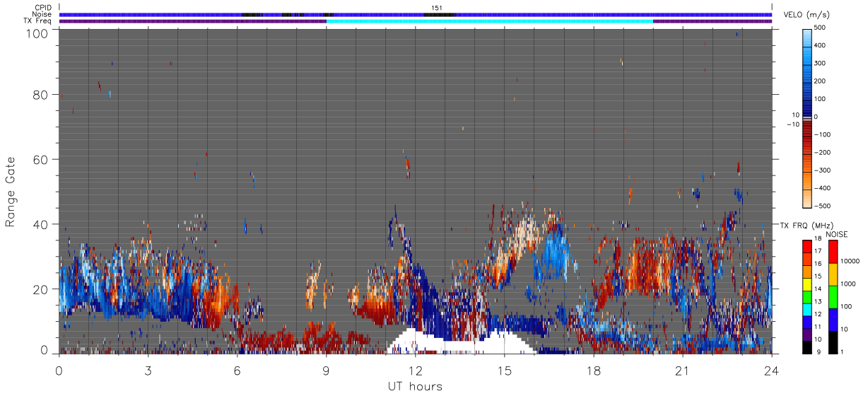Click the x-axis tick label 24

tap(771, 370)
